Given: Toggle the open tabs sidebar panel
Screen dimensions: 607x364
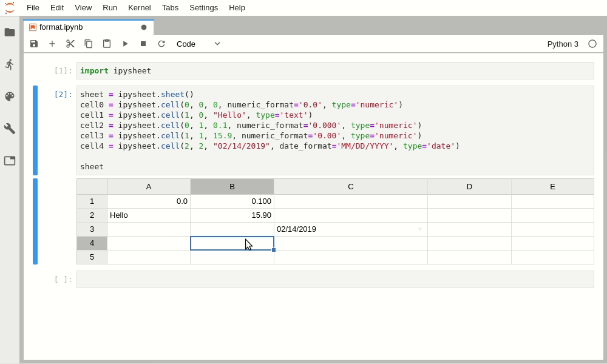Looking at the screenshot, I should 10,160.
